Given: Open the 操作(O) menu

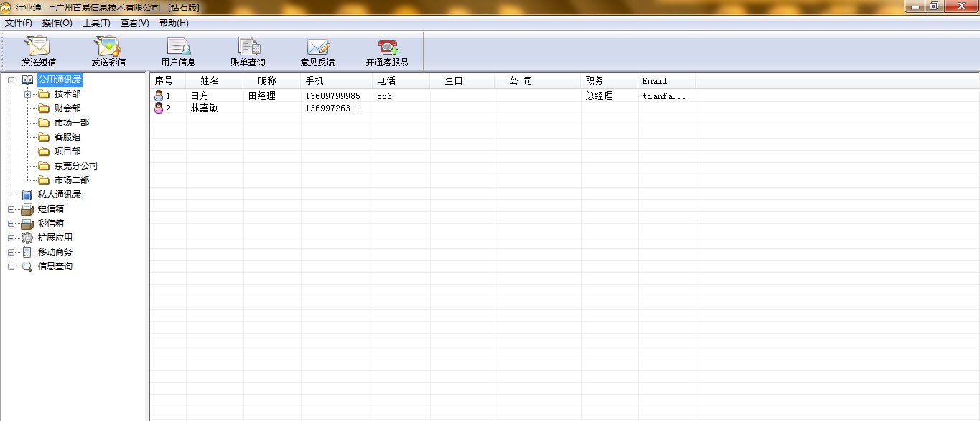Looking at the screenshot, I should pos(57,23).
